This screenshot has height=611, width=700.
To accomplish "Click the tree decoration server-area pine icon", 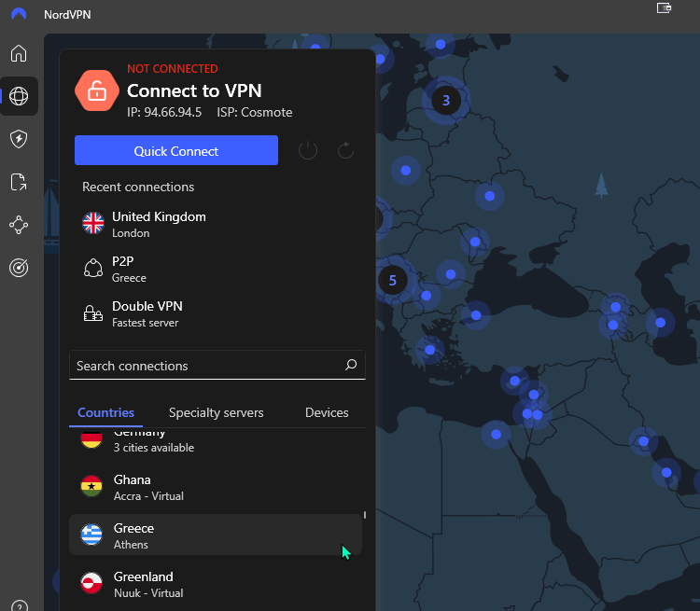I will pyautogui.click(x=601, y=186).
